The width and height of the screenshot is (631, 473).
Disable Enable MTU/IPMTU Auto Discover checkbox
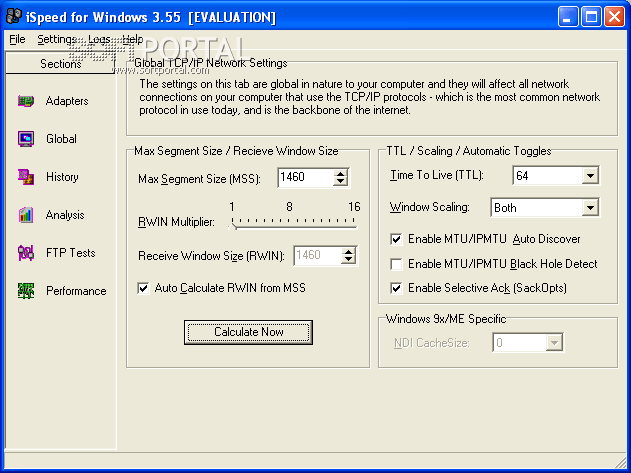pyautogui.click(x=396, y=240)
